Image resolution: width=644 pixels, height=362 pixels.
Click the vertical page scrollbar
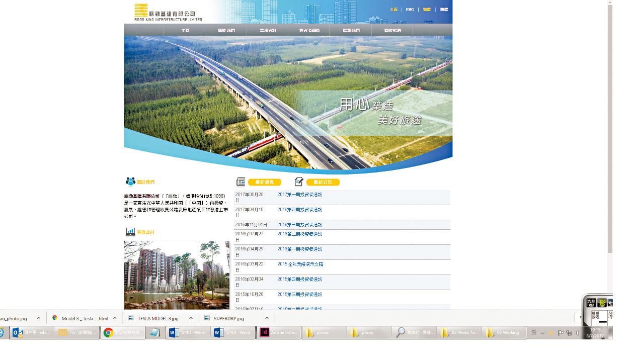coord(610,126)
